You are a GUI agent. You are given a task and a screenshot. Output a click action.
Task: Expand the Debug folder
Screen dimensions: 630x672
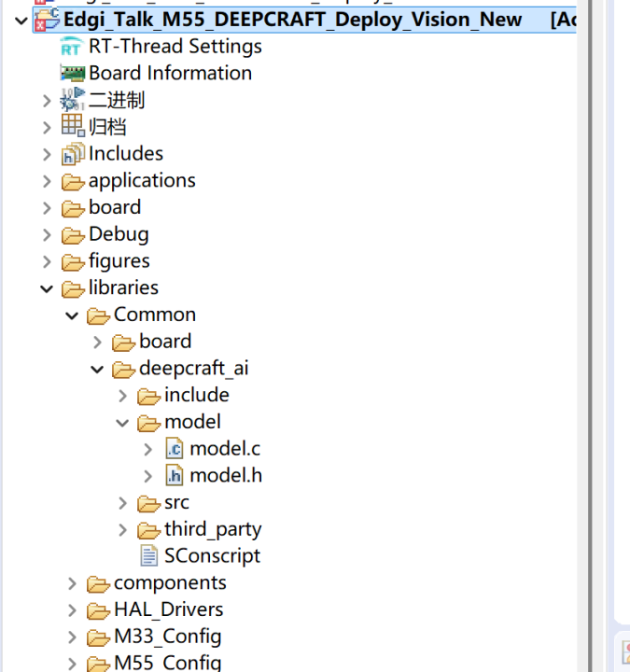pyautogui.click(x=48, y=235)
